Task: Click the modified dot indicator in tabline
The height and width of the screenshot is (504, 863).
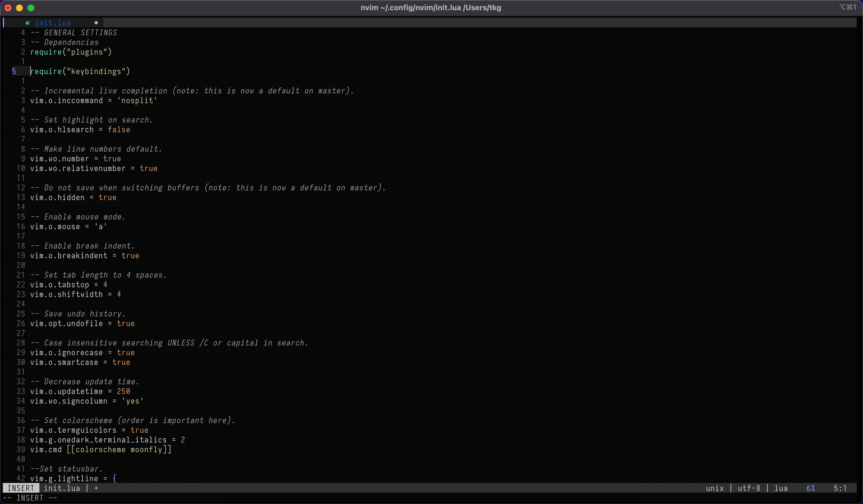Action: pyautogui.click(x=96, y=23)
